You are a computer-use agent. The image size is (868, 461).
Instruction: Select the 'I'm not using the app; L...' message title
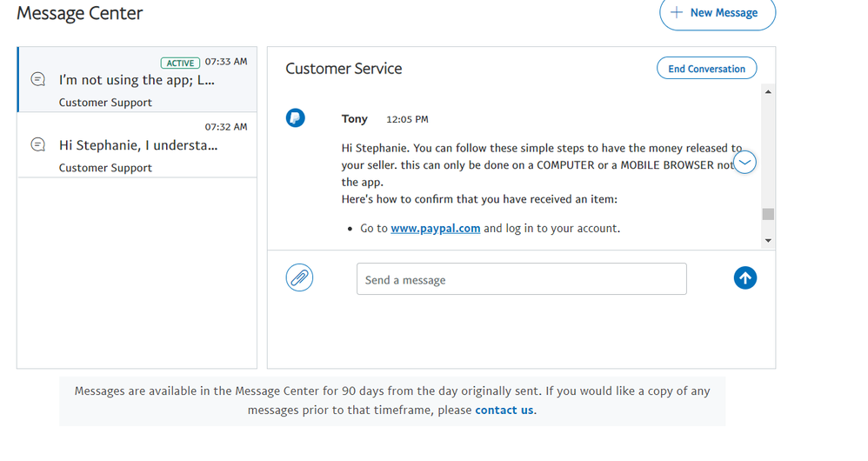click(137, 80)
